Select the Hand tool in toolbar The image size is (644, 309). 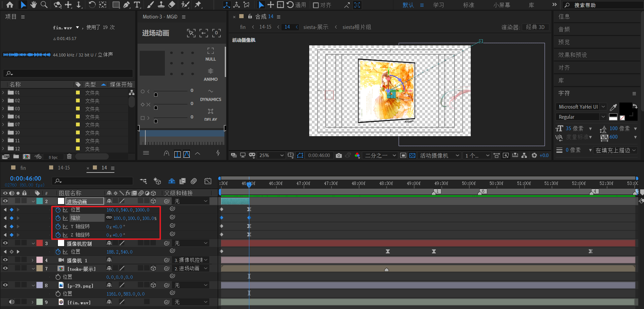33,5
